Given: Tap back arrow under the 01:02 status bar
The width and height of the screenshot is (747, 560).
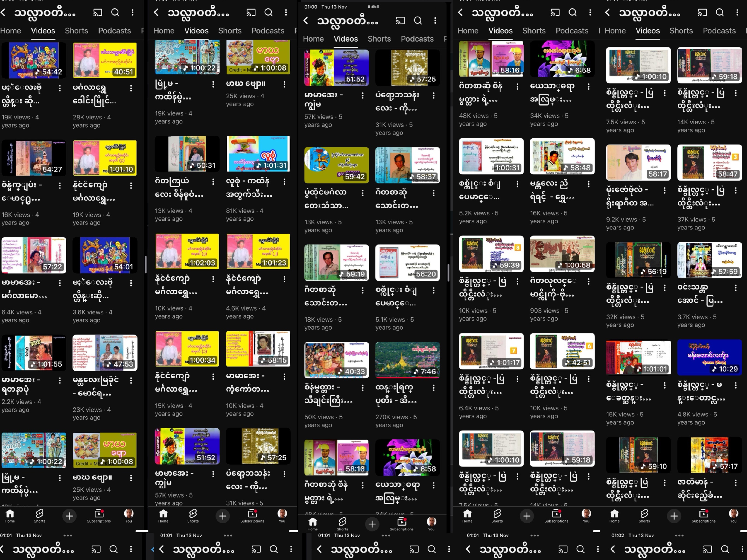Looking at the screenshot, I should pyautogui.click(x=612, y=549).
